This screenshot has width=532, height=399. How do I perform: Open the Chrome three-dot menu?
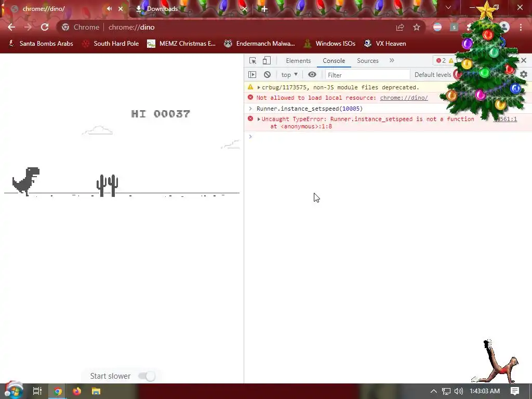point(521,27)
